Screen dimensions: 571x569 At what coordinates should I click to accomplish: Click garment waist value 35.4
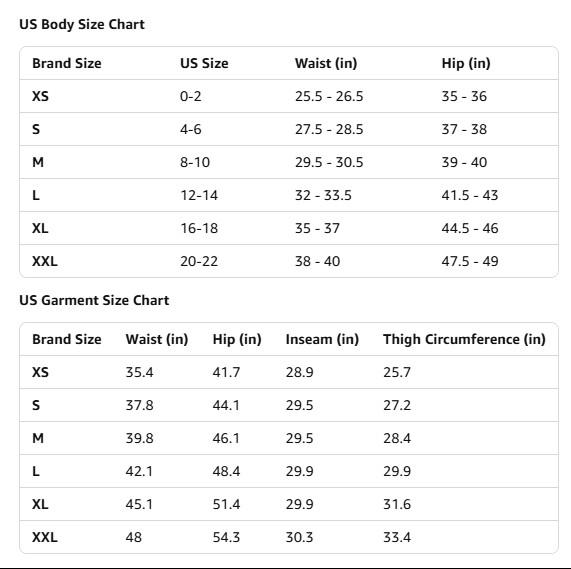pos(139,372)
